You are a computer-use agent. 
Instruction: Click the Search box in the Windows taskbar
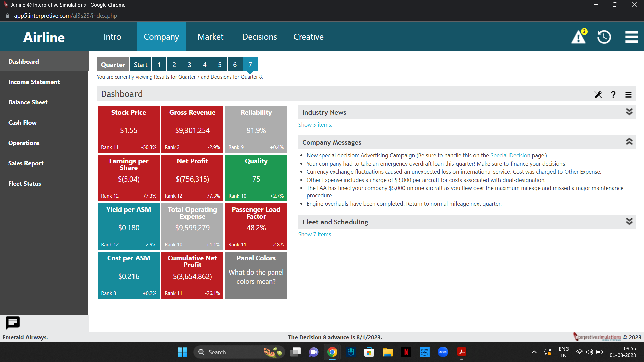point(239,352)
